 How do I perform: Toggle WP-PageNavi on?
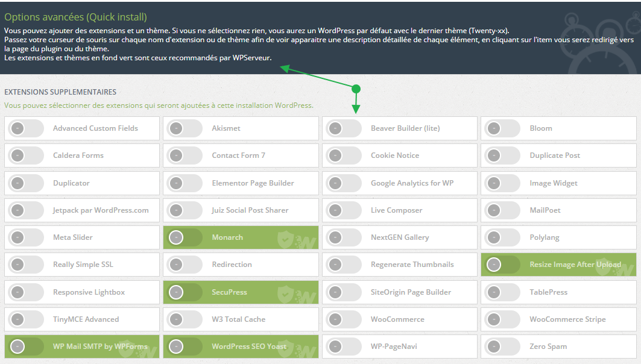344,347
